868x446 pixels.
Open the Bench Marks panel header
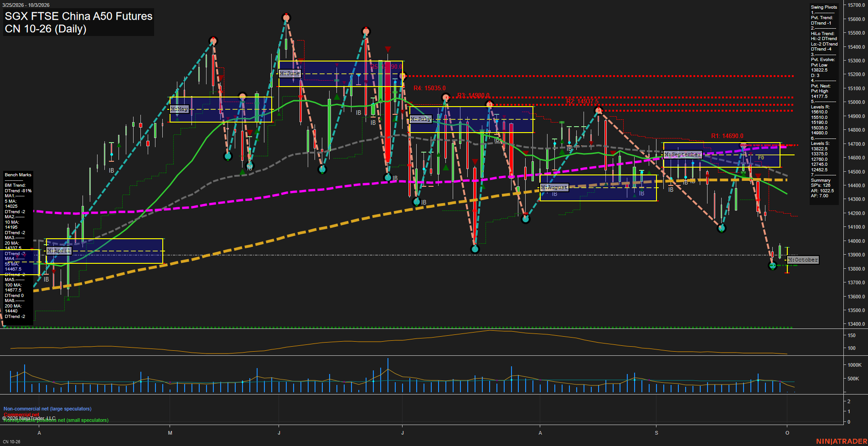click(18, 175)
